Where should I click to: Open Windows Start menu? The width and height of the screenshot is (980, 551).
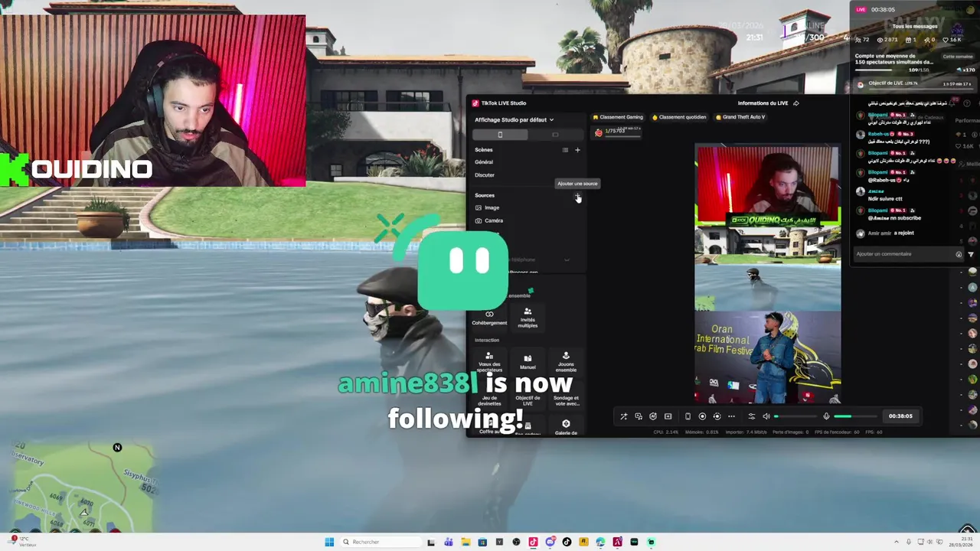point(329,542)
